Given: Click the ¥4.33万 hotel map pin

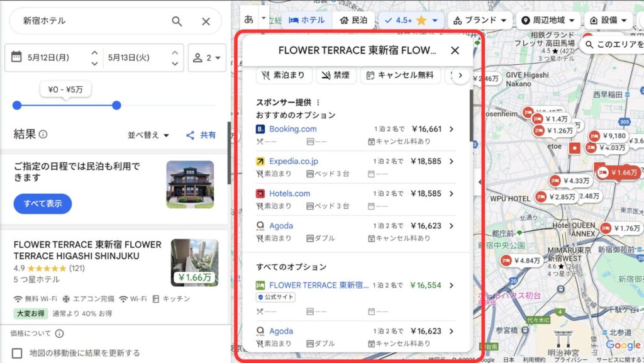Looking at the screenshot, I should [x=570, y=181].
